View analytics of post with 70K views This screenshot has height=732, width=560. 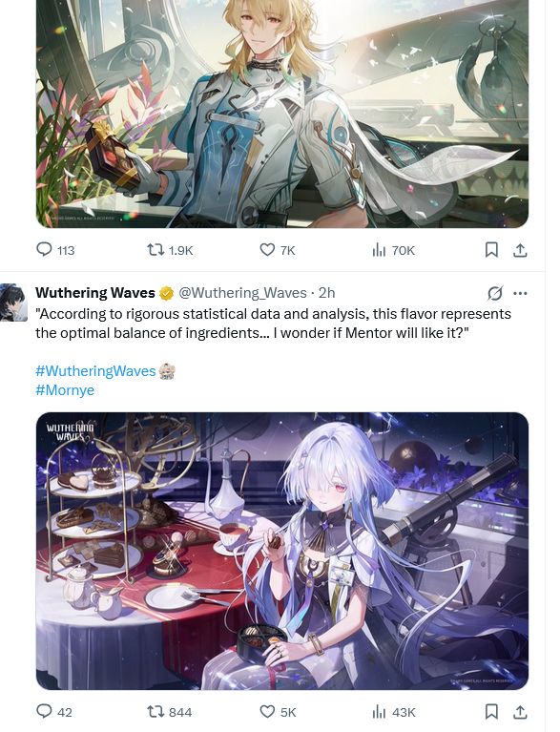click(x=393, y=250)
